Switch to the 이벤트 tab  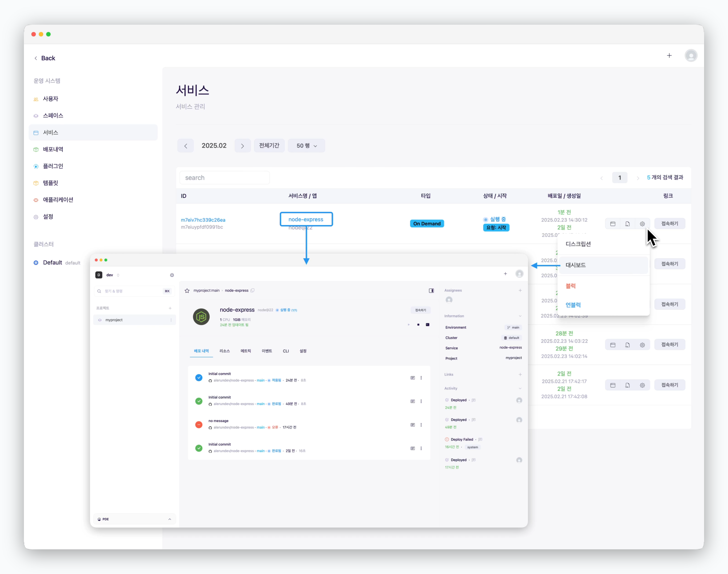267,351
